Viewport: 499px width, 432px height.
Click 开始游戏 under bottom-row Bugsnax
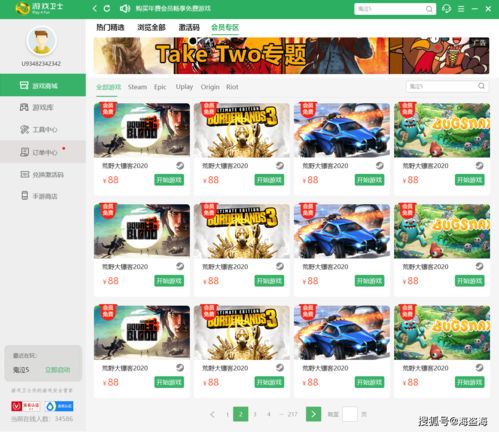470,382
